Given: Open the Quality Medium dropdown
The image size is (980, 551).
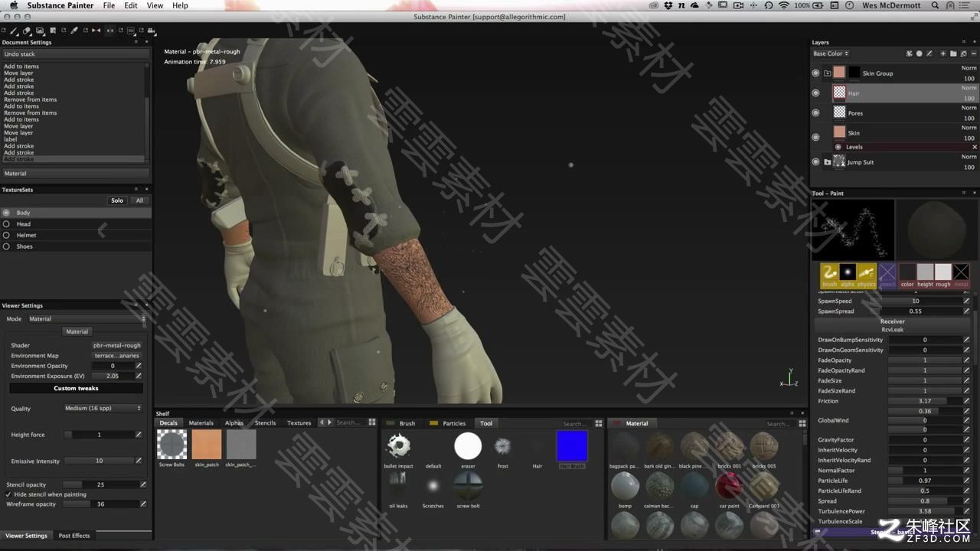Looking at the screenshot, I should pyautogui.click(x=103, y=408).
